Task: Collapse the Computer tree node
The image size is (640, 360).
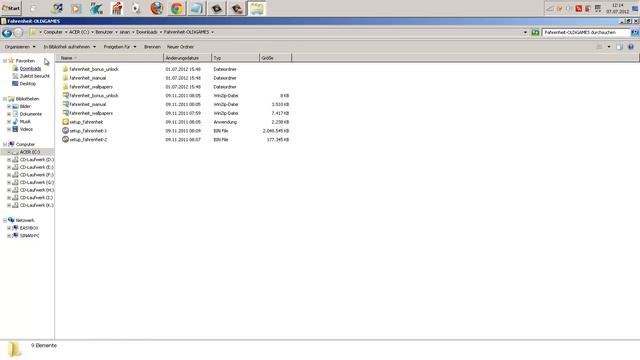Action: (5, 144)
